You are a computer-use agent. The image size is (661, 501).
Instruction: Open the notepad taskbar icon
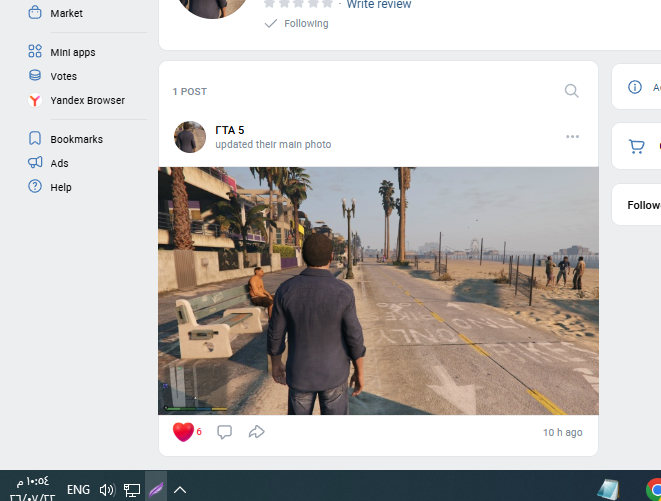tap(607, 490)
